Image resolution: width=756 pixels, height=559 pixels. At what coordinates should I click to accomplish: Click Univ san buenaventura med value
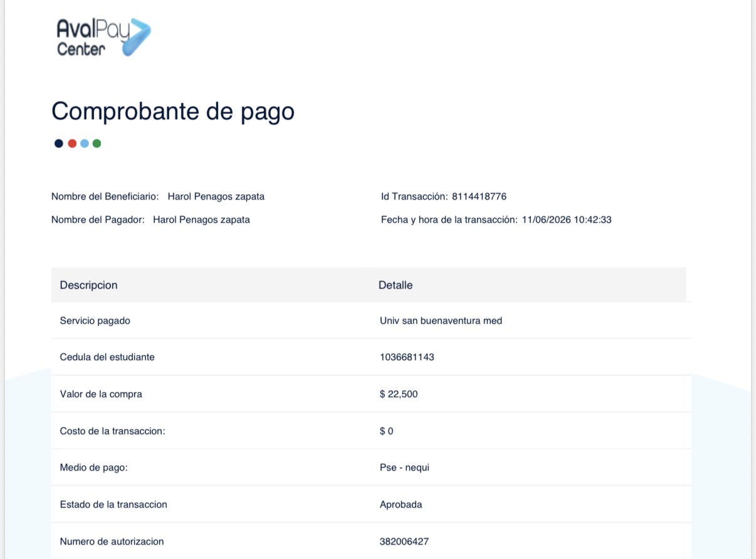pos(441,321)
